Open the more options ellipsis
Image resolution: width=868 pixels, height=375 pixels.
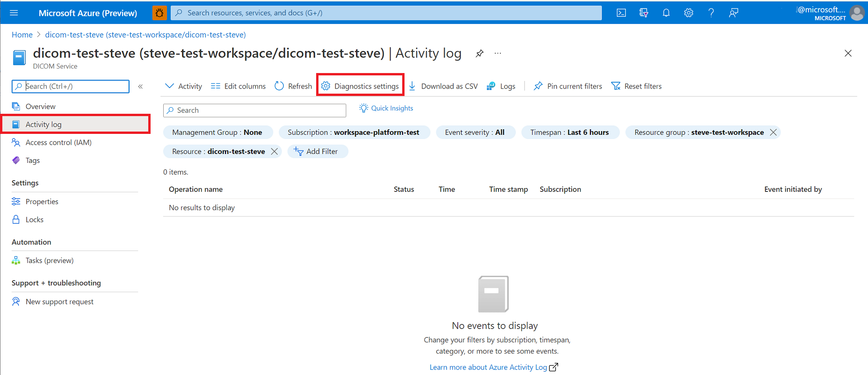pos(498,53)
